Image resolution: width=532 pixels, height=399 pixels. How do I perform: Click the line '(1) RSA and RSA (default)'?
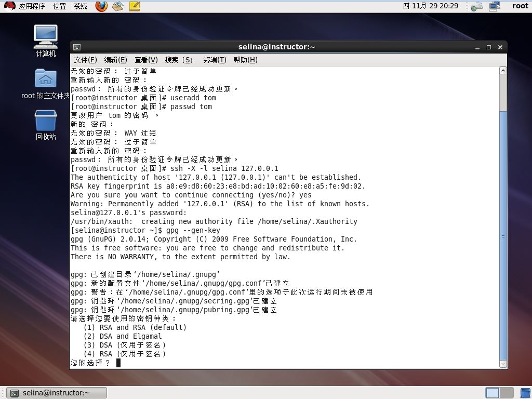[135, 327]
